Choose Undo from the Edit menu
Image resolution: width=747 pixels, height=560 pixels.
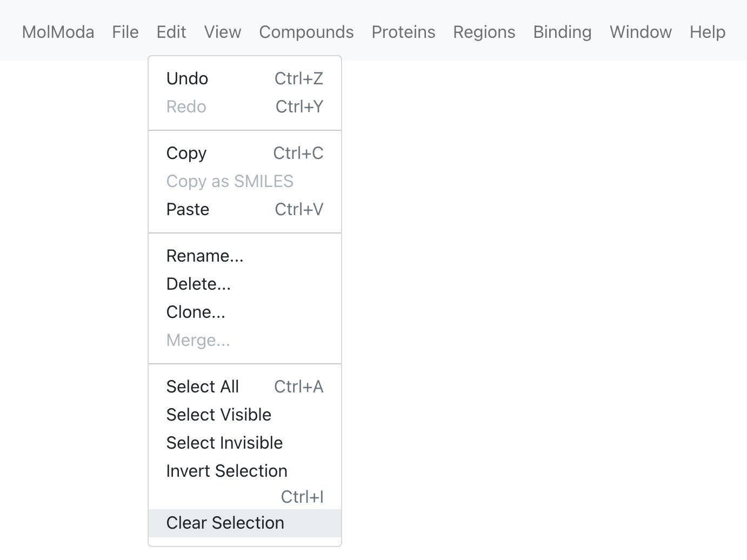(x=245, y=78)
